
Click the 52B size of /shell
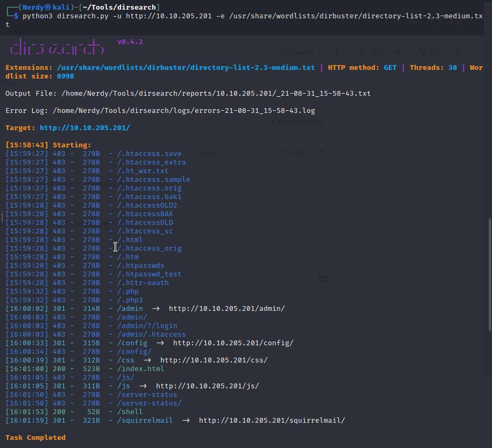click(94, 411)
